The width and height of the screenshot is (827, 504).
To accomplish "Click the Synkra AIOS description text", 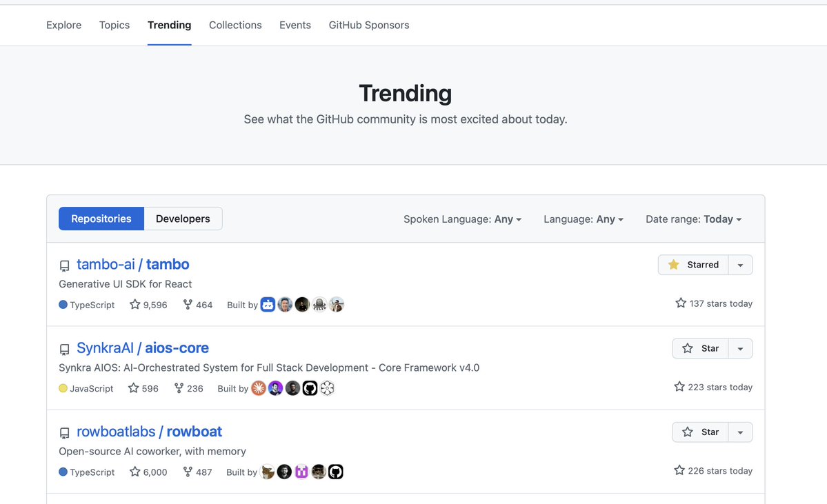I will (x=269, y=368).
